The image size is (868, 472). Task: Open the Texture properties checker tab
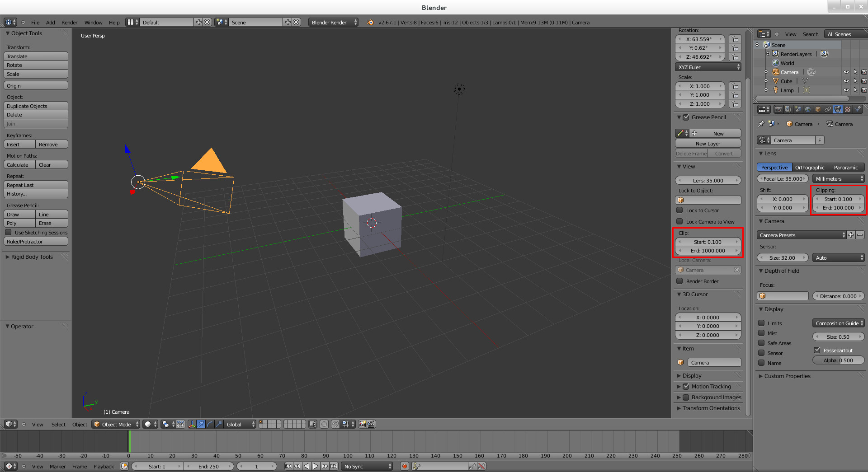[848, 109]
